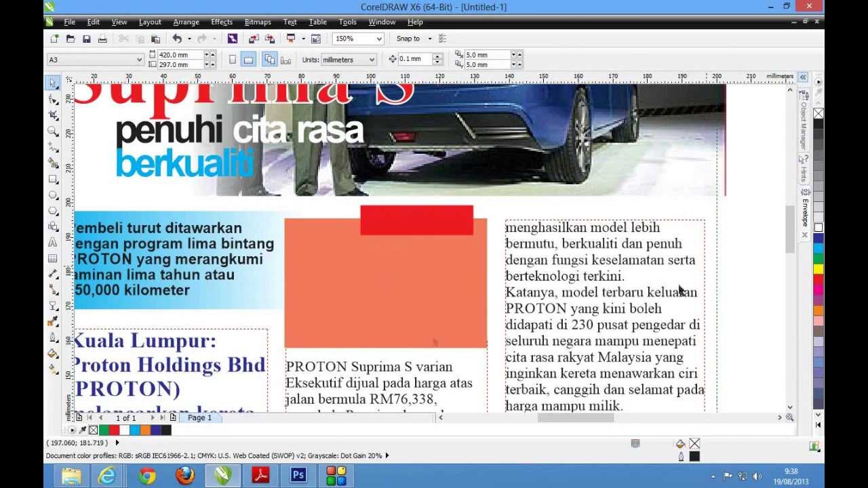This screenshot has height=488, width=868.
Task: Open Google Chrome from the taskbar
Action: coord(146,476)
